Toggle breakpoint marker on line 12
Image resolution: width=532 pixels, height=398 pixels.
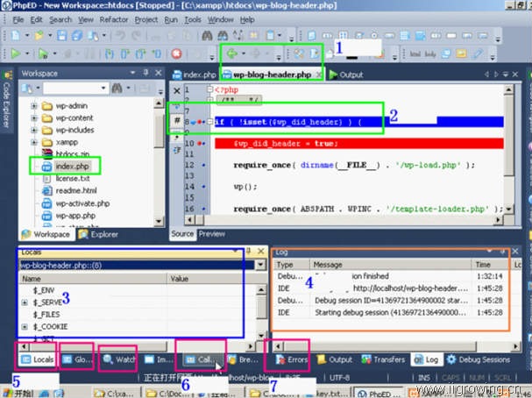point(203,165)
